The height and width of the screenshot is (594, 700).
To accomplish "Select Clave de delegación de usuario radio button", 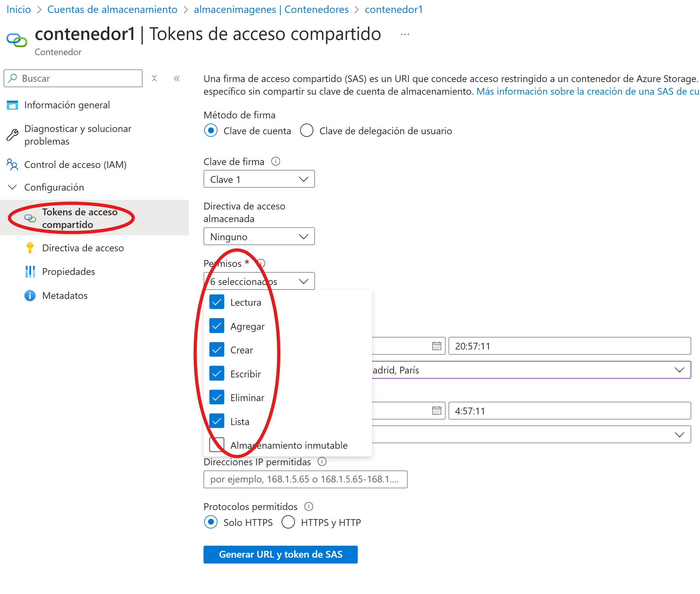I will [307, 130].
